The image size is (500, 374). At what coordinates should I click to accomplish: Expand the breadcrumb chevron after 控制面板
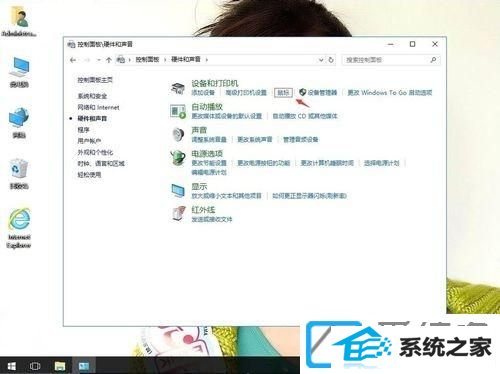click(x=165, y=60)
